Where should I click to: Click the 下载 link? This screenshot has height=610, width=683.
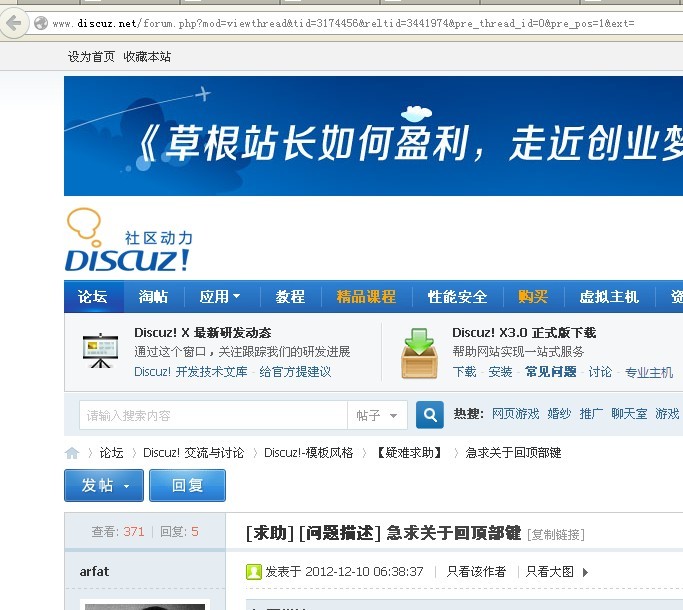(x=464, y=372)
